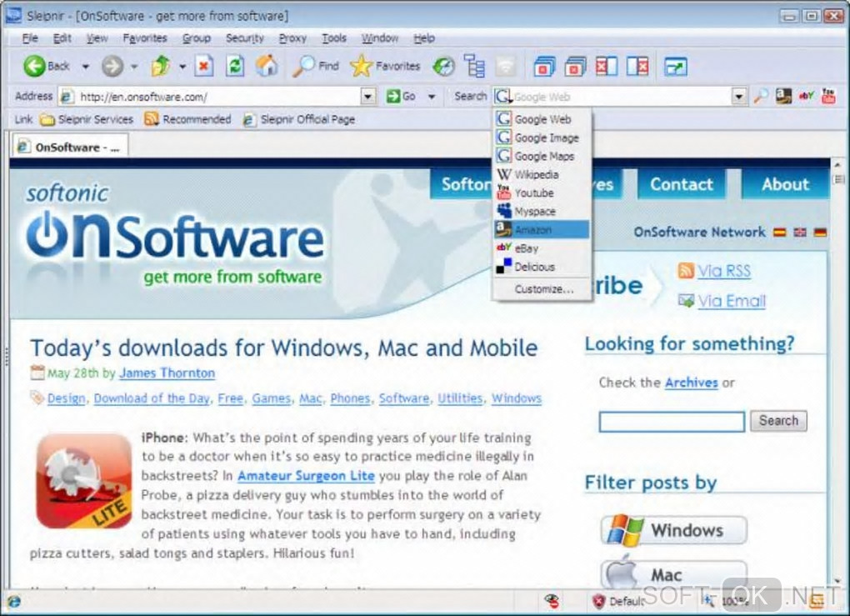Click the UK flag network icon

800,232
